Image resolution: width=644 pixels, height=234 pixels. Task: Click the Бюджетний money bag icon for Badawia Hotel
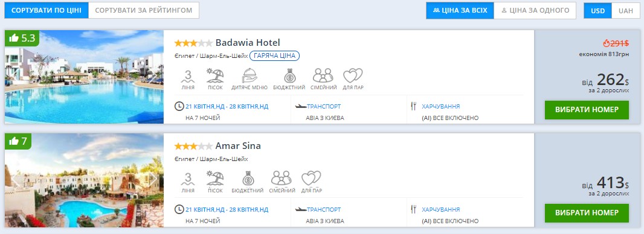(289, 79)
